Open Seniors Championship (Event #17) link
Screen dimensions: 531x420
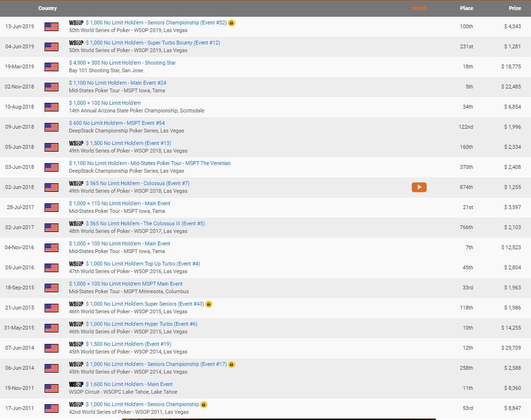coord(156,364)
